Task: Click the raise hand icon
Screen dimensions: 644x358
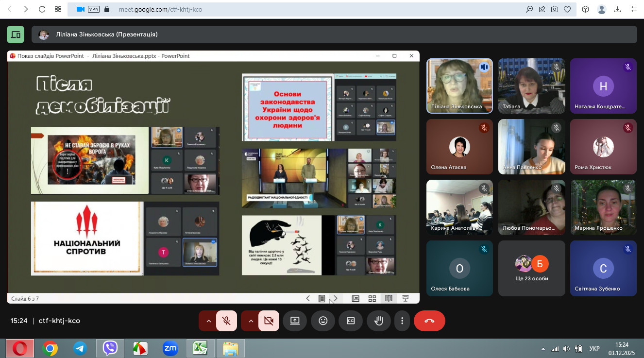Action: 379,321
